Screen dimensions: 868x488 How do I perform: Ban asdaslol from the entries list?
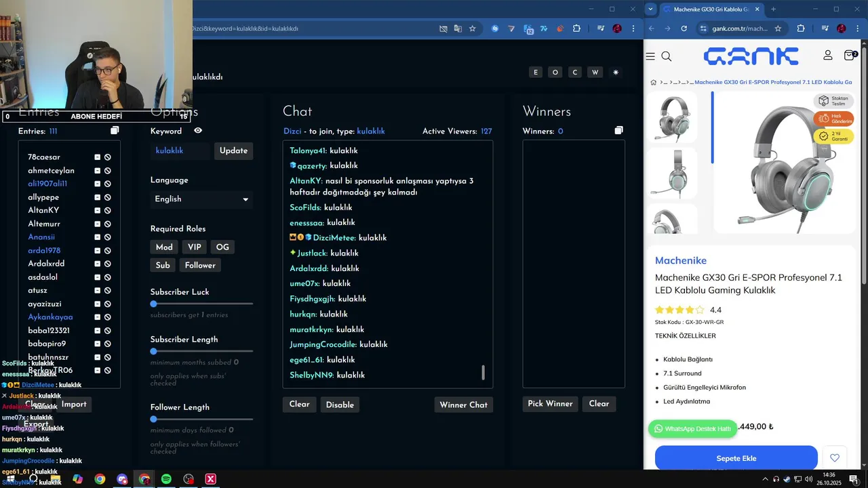[x=107, y=277]
